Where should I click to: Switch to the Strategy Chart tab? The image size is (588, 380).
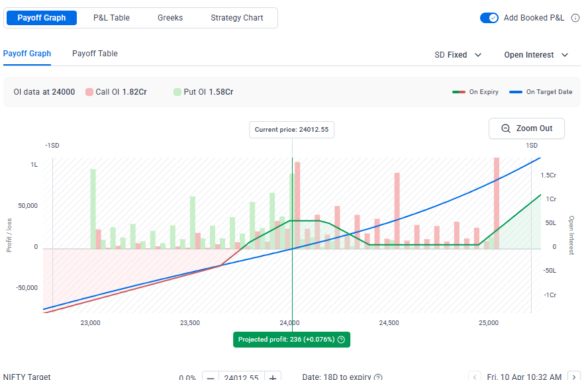pos(237,18)
